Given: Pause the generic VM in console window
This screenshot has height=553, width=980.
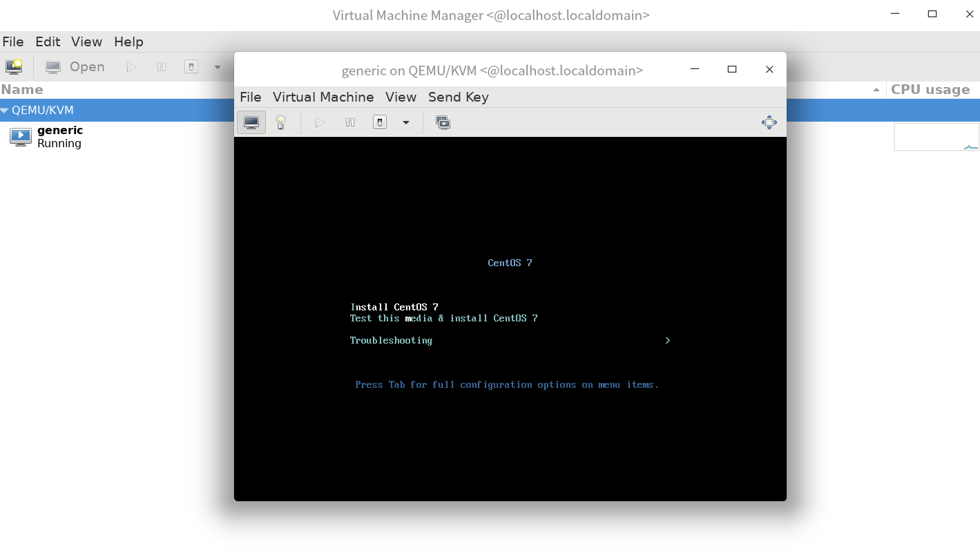Looking at the screenshot, I should [x=350, y=122].
